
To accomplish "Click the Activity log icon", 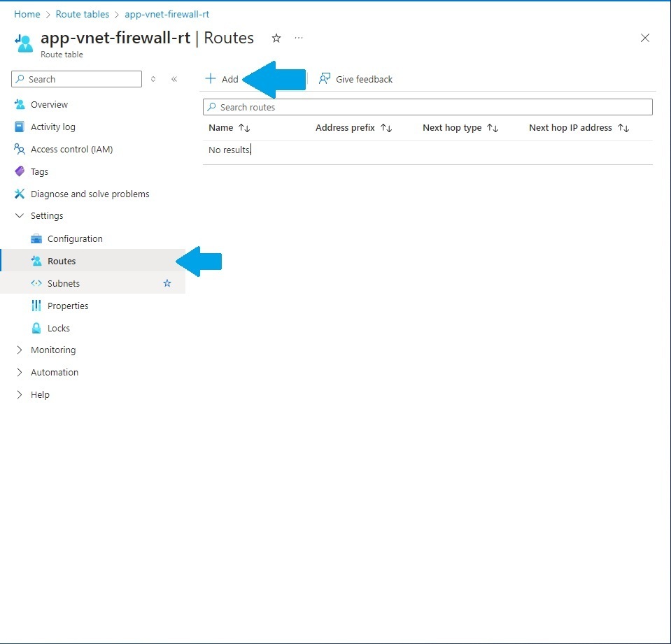I will click(20, 127).
